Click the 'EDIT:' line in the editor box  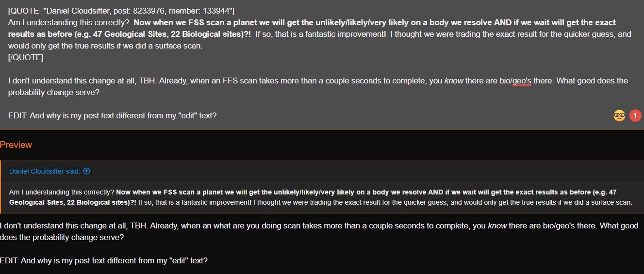coord(112,116)
